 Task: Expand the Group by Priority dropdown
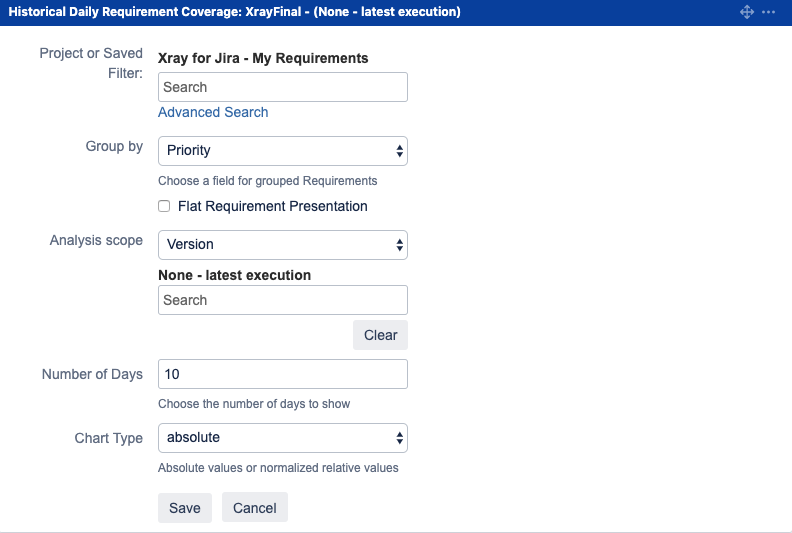(x=283, y=151)
